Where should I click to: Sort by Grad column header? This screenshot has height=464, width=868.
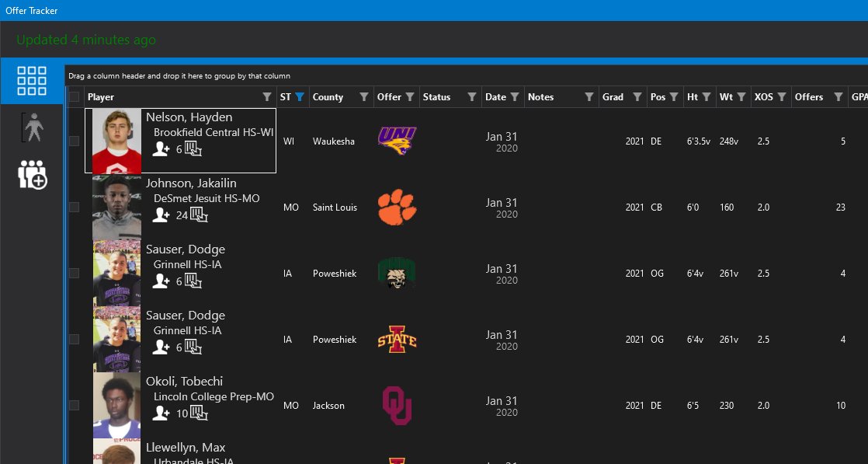[613, 97]
